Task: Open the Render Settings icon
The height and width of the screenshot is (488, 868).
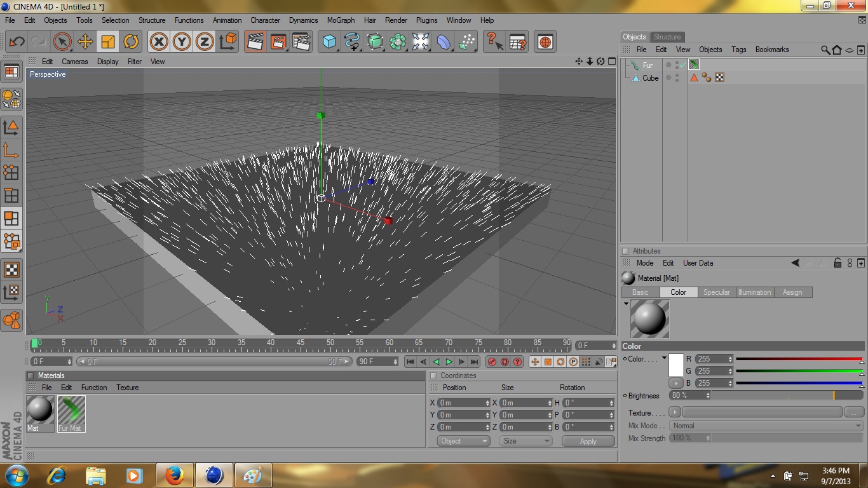Action: (x=301, y=42)
